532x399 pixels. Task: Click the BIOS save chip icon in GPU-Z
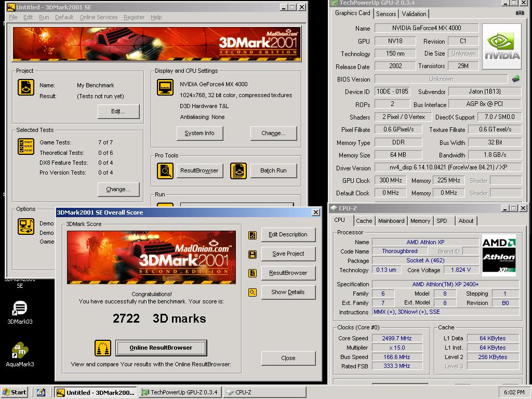[516, 79]
